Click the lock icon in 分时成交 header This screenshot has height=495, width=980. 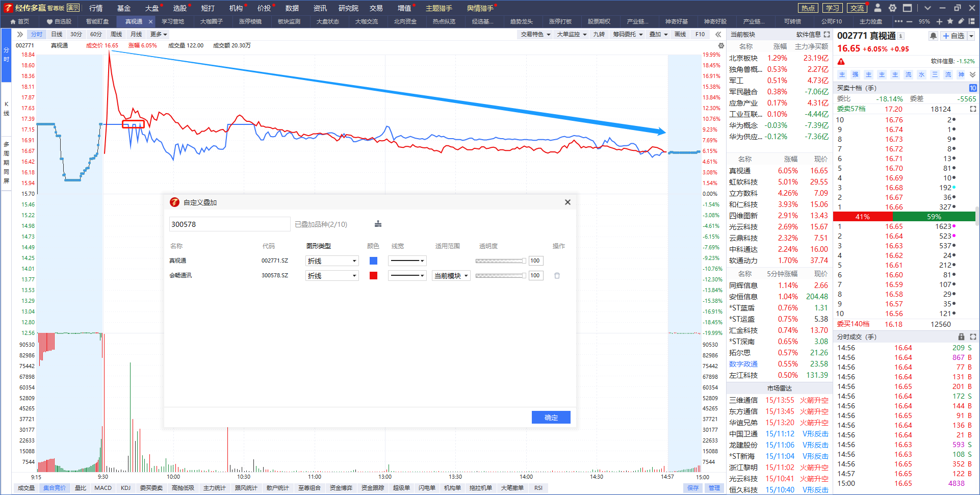[961, 336]
